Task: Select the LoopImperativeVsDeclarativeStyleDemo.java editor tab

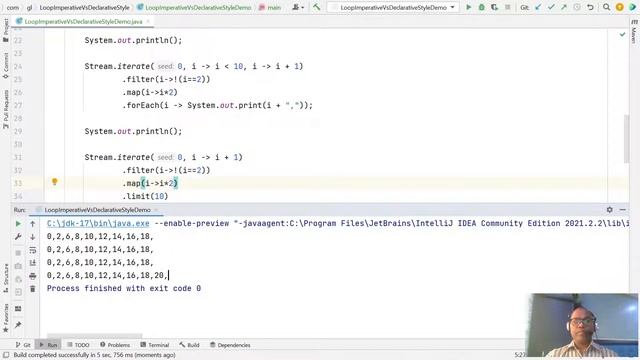Action: tap(83, 21)
